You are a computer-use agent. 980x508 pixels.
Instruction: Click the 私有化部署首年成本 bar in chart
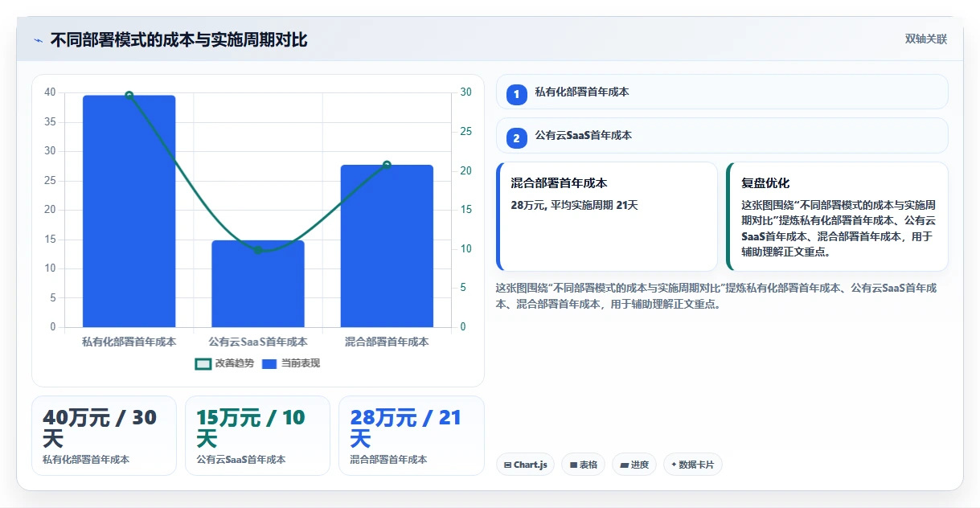pyautogui.click(x=129, y=211)
